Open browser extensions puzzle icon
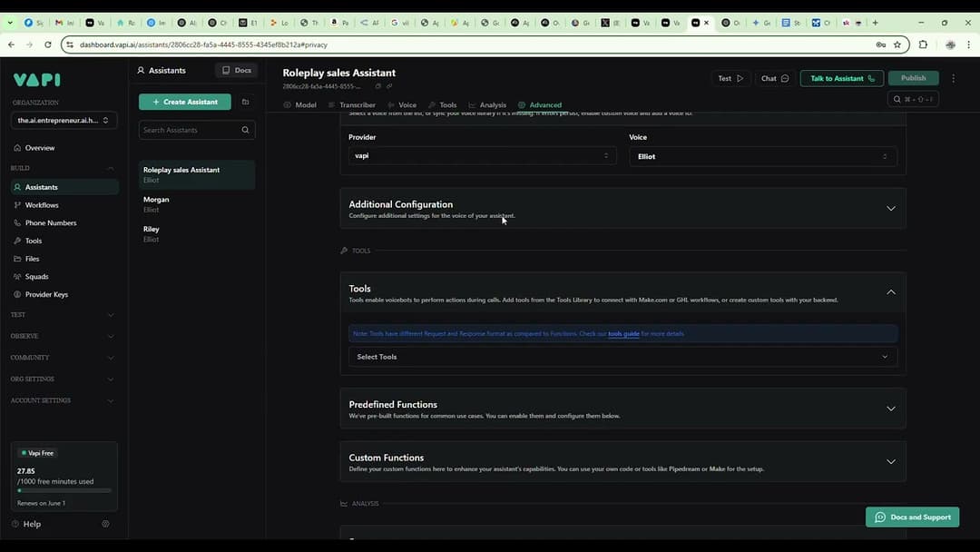The width and height of the screenshot is (980, 552). (923, 45)
